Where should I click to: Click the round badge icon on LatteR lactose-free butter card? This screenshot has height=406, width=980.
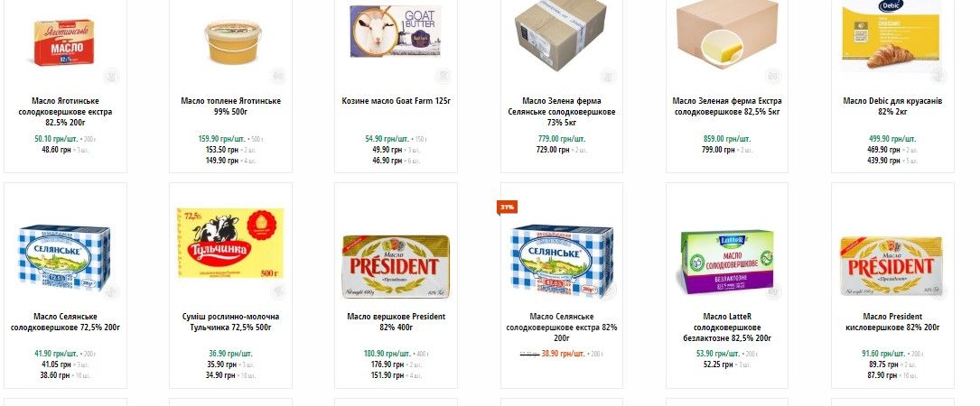(773, 291)
